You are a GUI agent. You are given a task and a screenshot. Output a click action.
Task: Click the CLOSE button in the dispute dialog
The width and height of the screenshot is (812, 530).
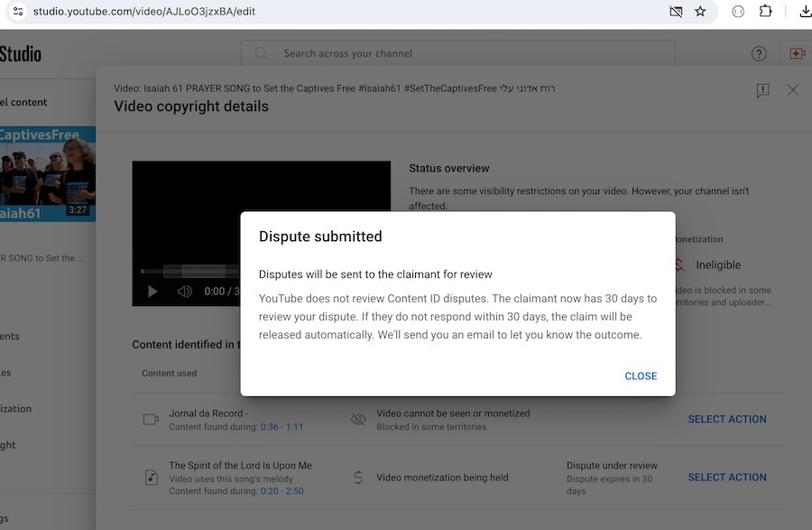tap(641, 376)
